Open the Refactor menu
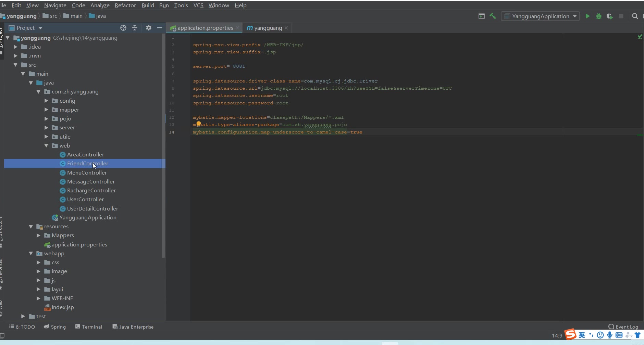Viewport: 644px width, 345px height. point(125,5)
